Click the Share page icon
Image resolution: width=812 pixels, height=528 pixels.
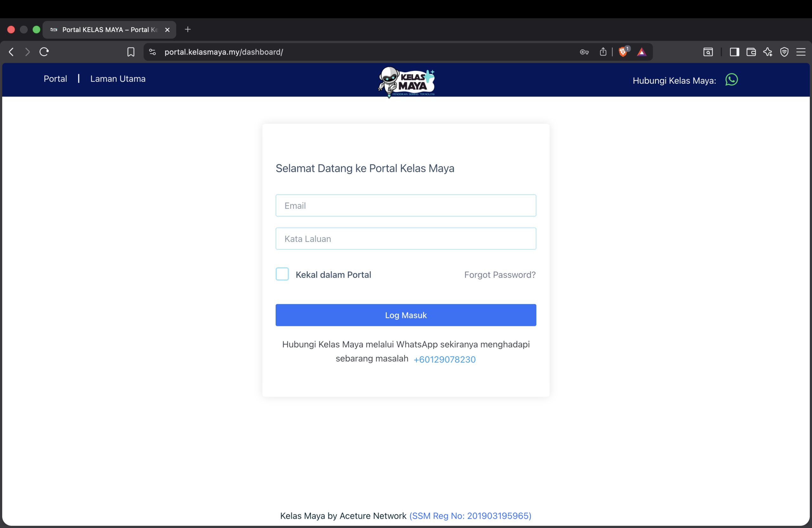pos(603,52)
